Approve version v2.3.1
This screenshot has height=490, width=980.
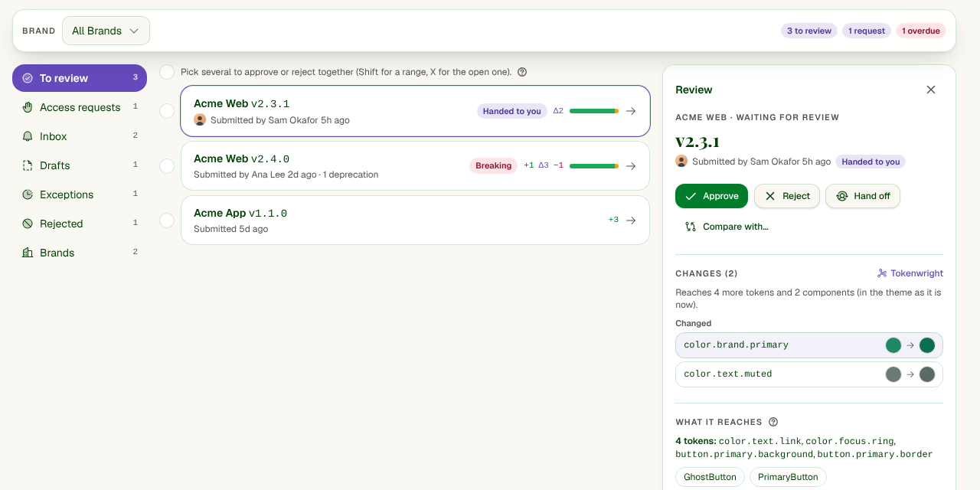tap(711, 196)
